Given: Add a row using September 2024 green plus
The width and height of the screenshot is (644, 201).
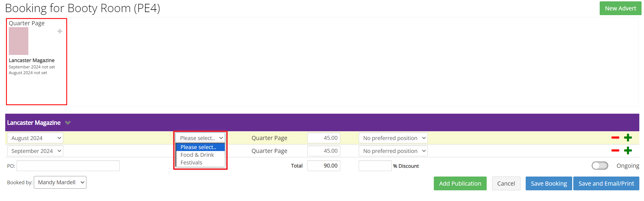Looking at the screenshot, I should (628, 150).
